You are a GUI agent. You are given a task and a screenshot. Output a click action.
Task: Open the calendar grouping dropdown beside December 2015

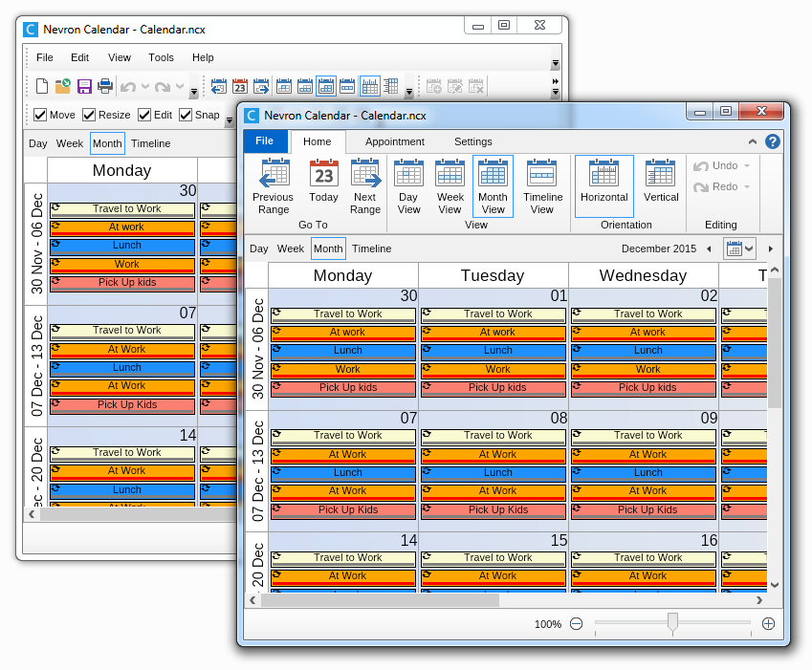[x=739, y=248]
